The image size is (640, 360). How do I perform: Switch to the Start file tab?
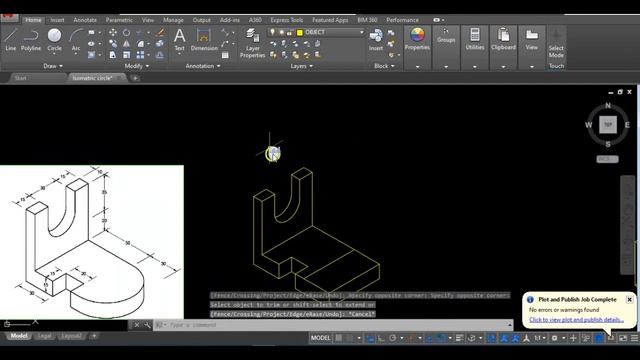point(20,78)
